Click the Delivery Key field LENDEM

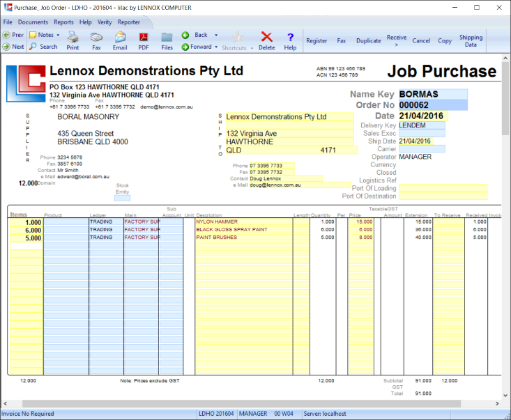pyautogui.click(x=422, y=125)
